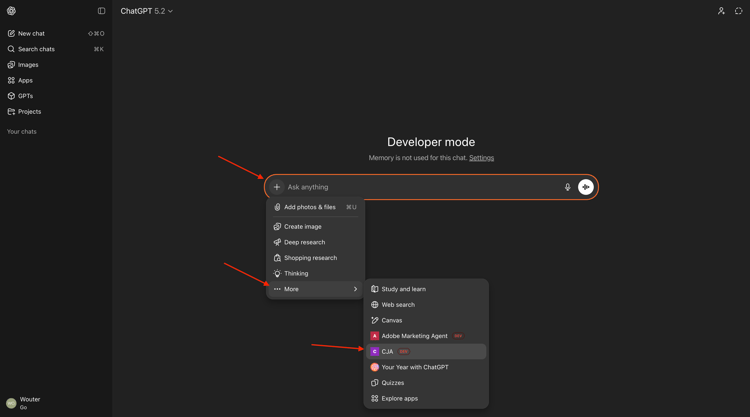Viewport: 750px width, 417px height.
Task: Open the Settings link under Developer mode
Action: [x=481, y=158]
